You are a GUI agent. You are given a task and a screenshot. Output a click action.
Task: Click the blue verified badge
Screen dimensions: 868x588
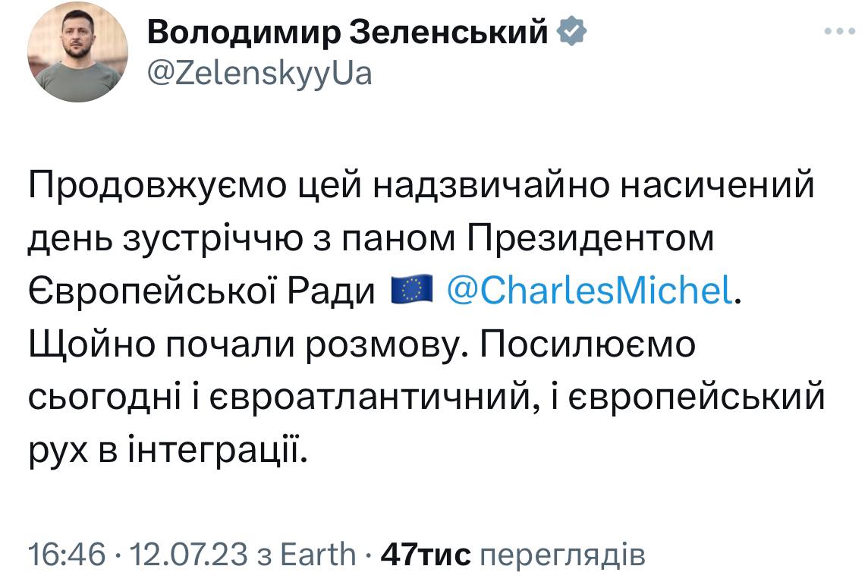[571, 32]
